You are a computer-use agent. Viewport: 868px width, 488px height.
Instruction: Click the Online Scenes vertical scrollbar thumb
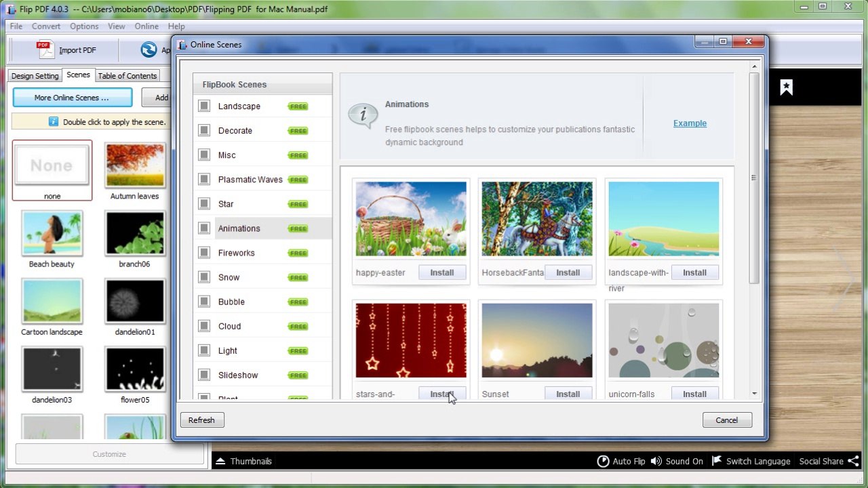754,178
